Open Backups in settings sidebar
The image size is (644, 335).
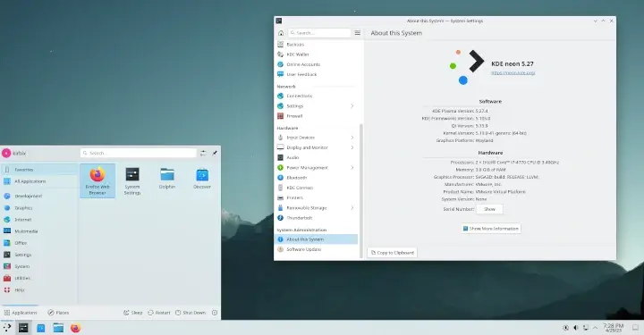coord(317,45)
